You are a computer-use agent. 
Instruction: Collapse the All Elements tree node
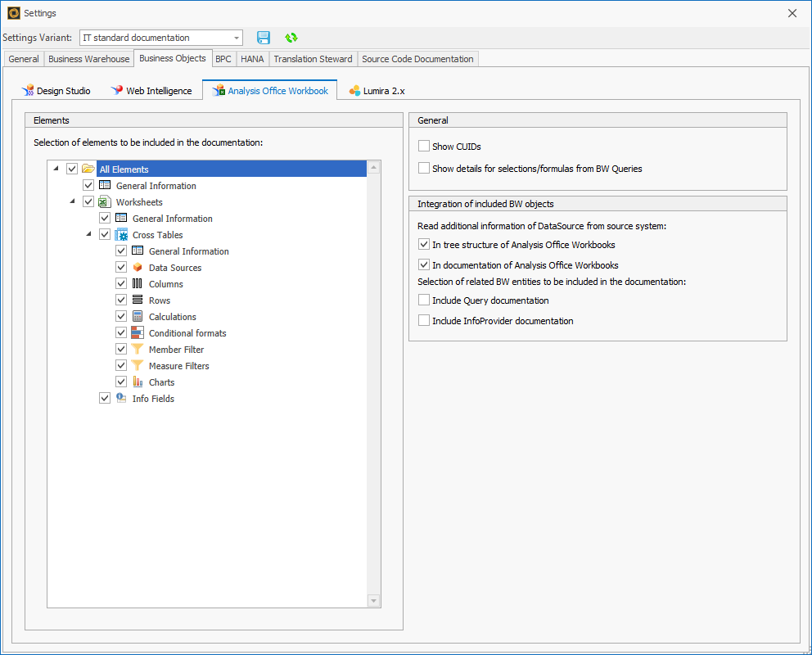tap(56, 168)
